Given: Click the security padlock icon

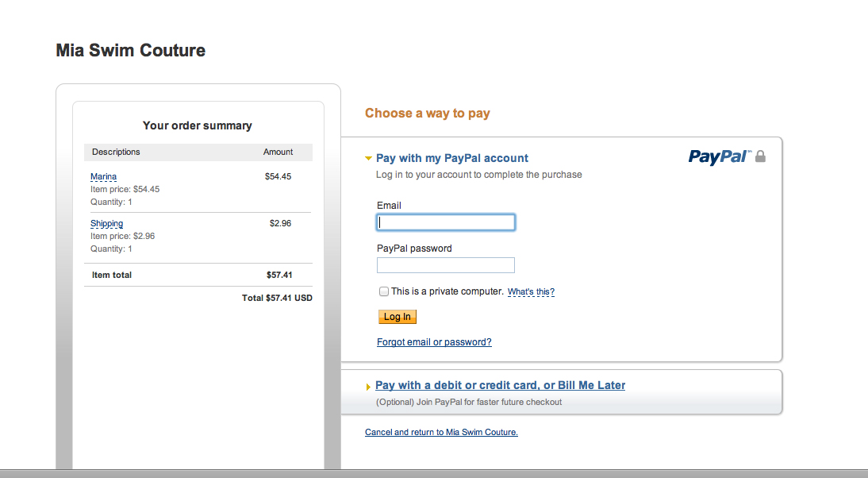Looking at the screenshot, I should (760, 156).
